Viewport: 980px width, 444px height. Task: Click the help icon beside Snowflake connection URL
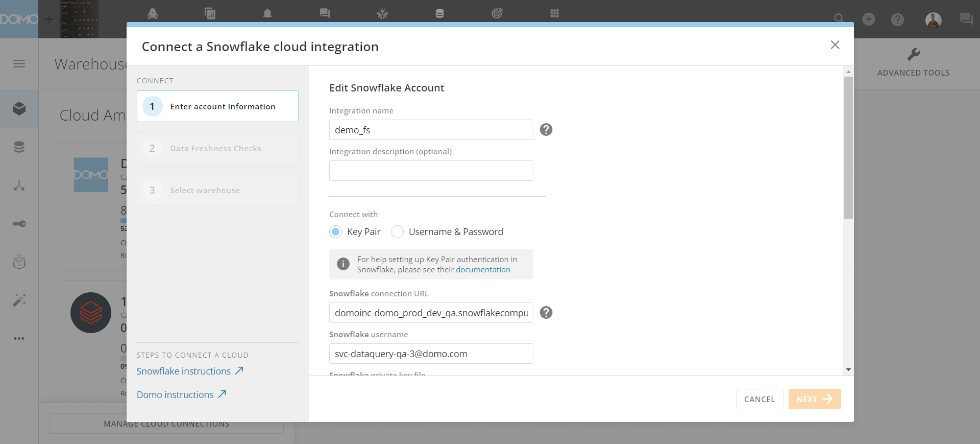(x=546, y=313)
